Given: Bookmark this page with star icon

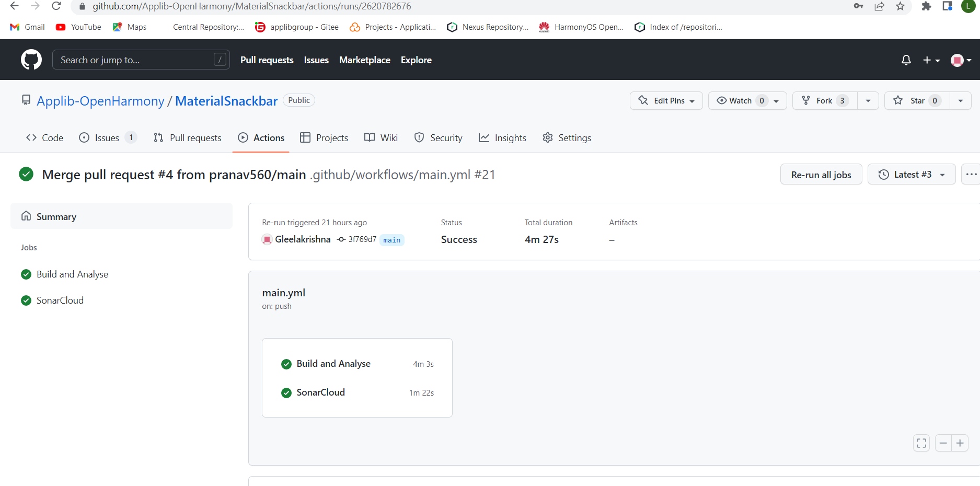Looking at the screenshot, I should (x=900, y=6).
